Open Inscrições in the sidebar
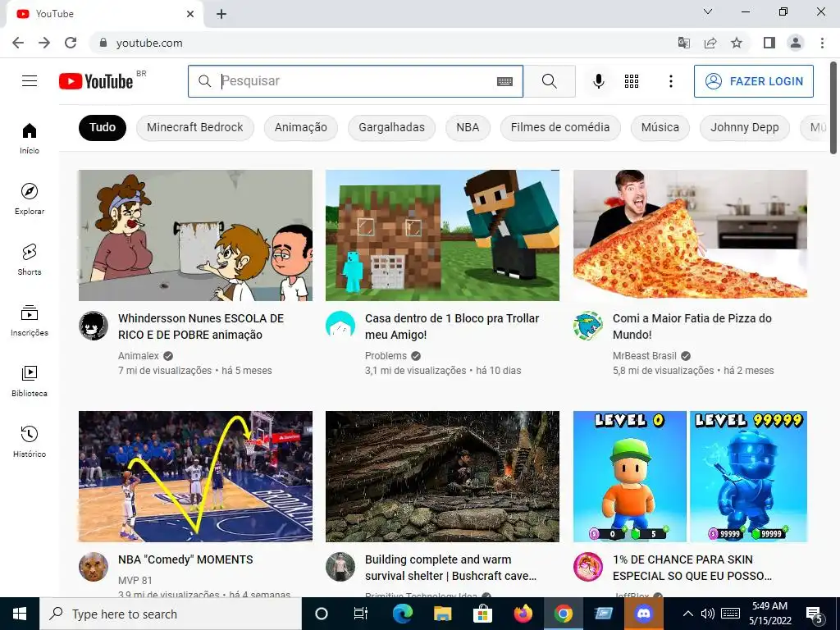840x630 pixels. (x=30, y=321)
